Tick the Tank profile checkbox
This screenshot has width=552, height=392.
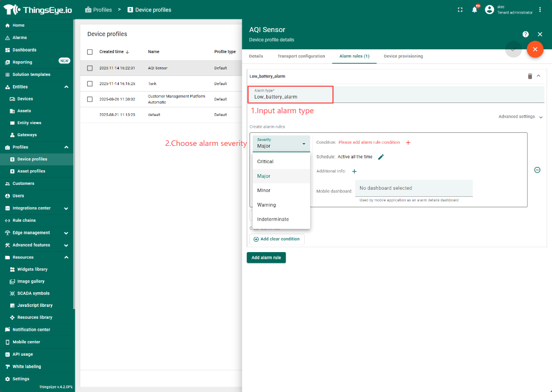pos(90,84)
